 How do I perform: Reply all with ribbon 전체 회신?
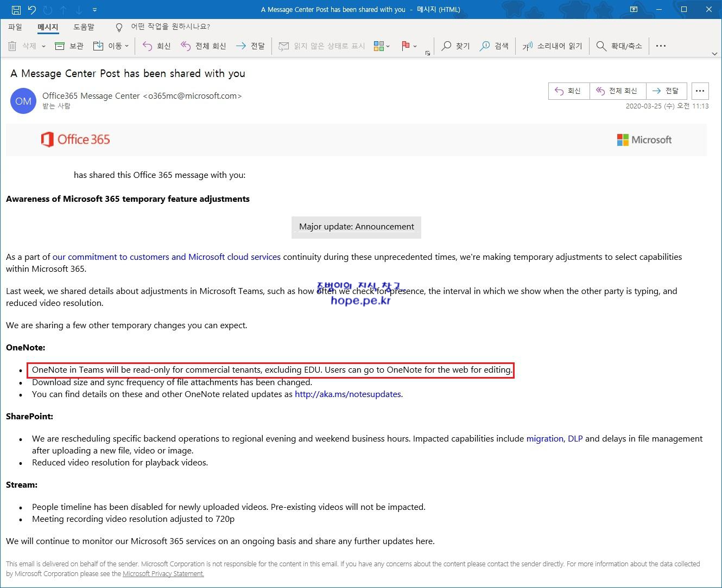click(203, 46)
